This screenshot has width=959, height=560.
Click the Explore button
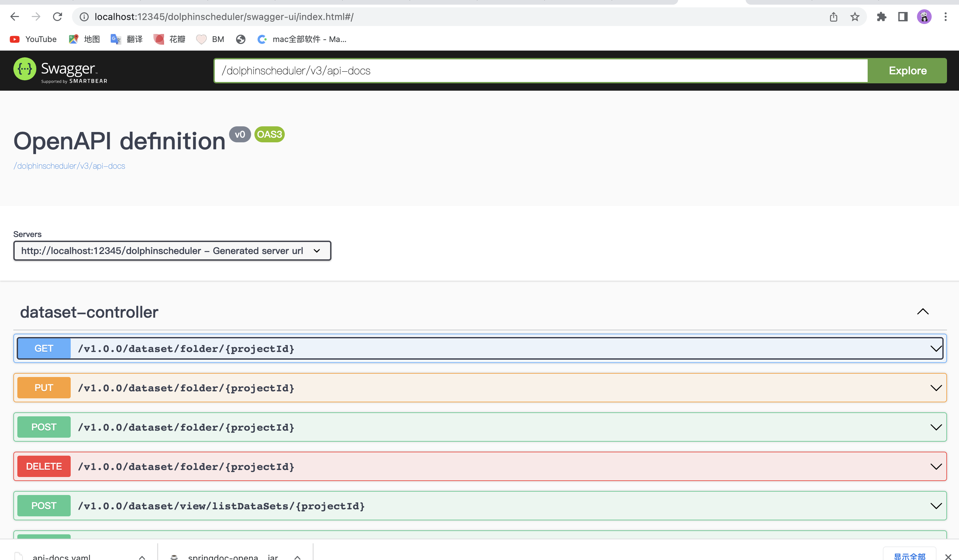pos(907,71)
